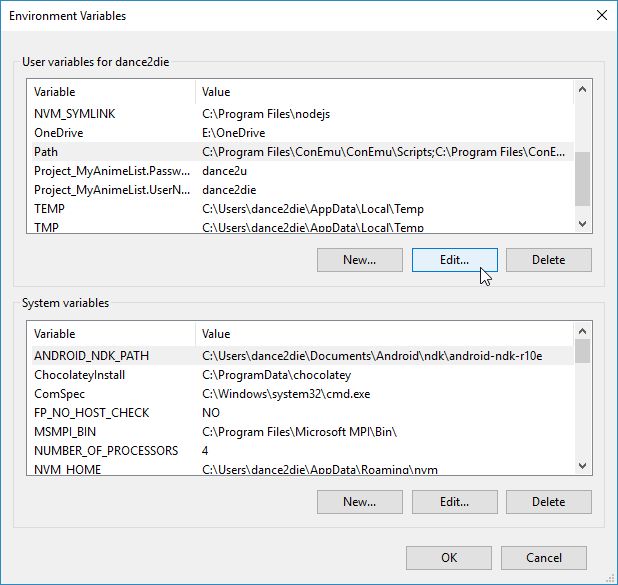Image resolution: width=618 pixels, height=585 pixels.
Task: Create a new user variable
Action: pos(359,260)
